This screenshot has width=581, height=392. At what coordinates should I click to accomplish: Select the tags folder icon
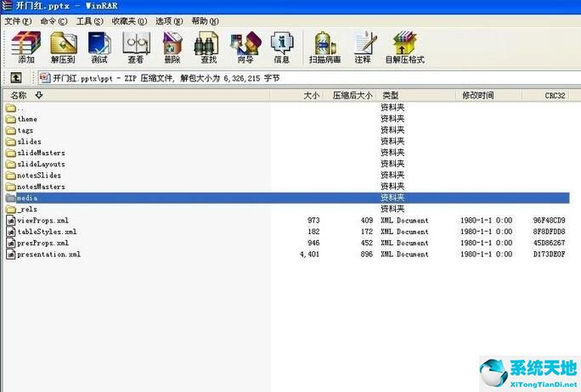[x=11, y=131]
